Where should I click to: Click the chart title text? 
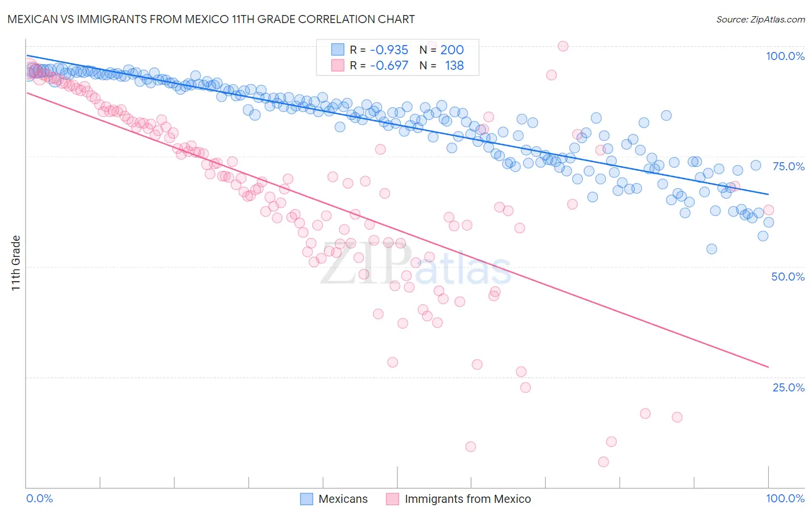pyautogui.click(x=211, y=19)
